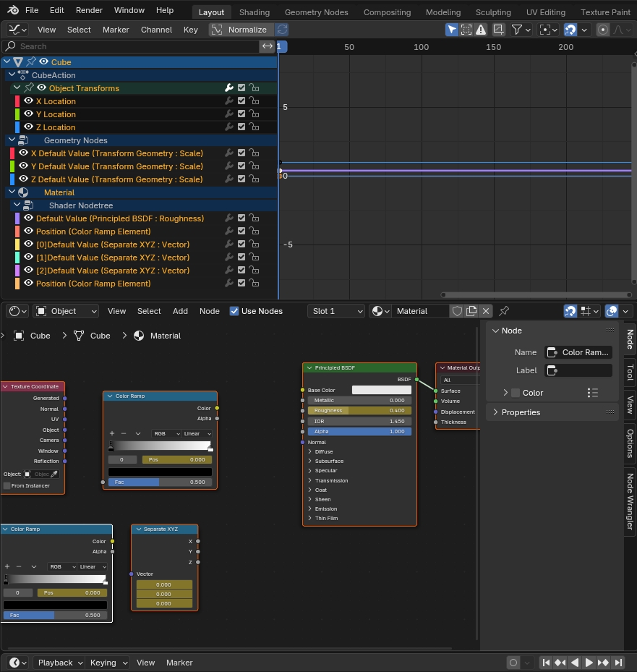Open the Keying popover

pyautogui.click(x=108, y=663)
